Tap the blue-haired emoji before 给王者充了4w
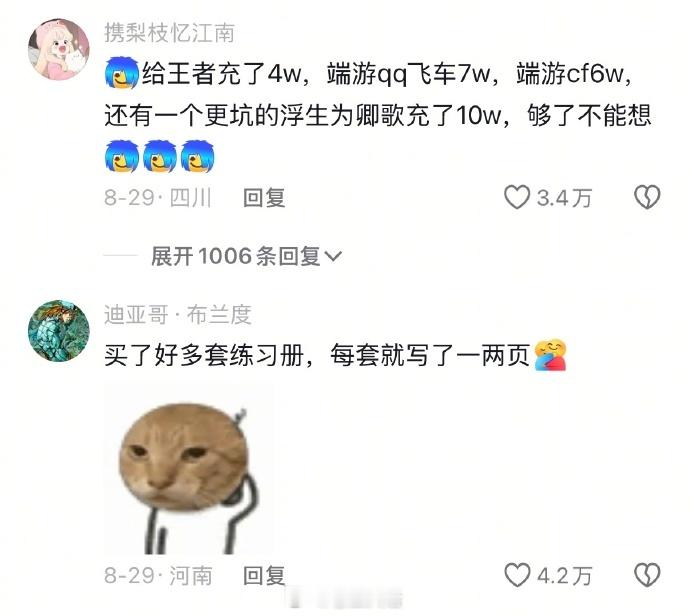This screenshot has width=690, height=616. [122, 73]
